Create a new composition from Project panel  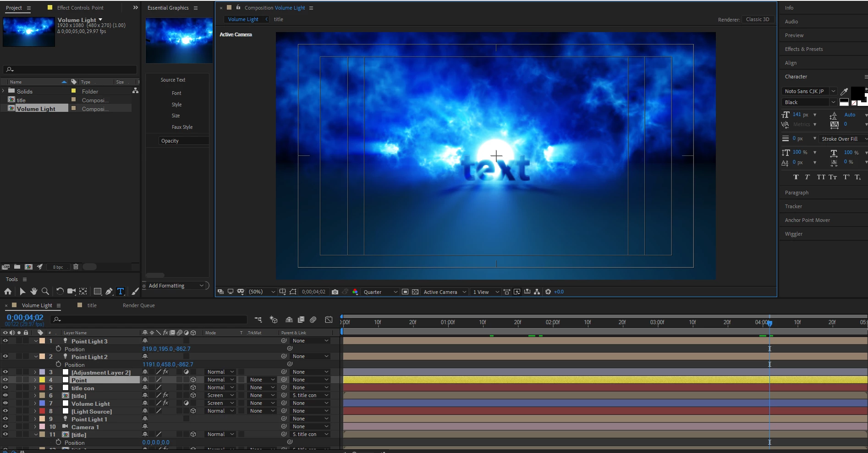pos(28,267)
